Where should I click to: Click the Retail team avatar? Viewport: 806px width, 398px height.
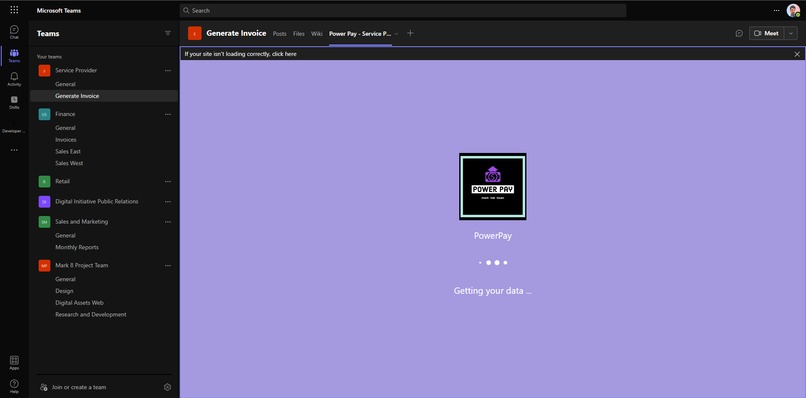[x=44, y=182]
